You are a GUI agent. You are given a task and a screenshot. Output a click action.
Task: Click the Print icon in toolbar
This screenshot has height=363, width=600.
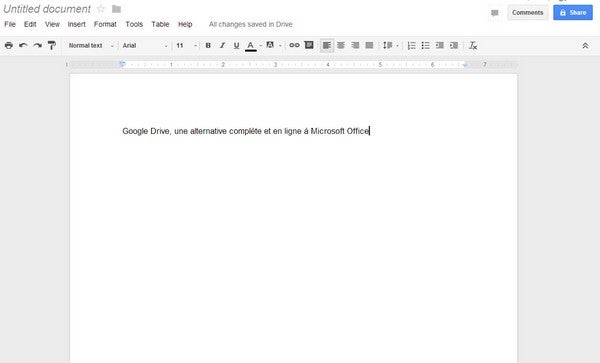[x=8, y=46]
